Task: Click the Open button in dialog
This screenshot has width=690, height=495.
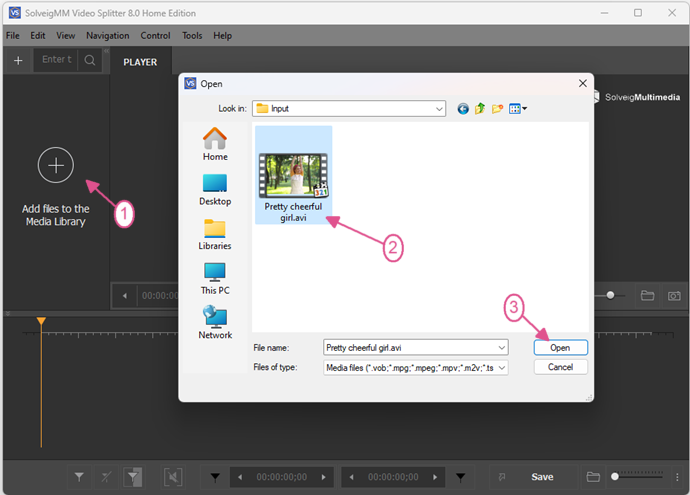Action: click(x=560, y=348)
